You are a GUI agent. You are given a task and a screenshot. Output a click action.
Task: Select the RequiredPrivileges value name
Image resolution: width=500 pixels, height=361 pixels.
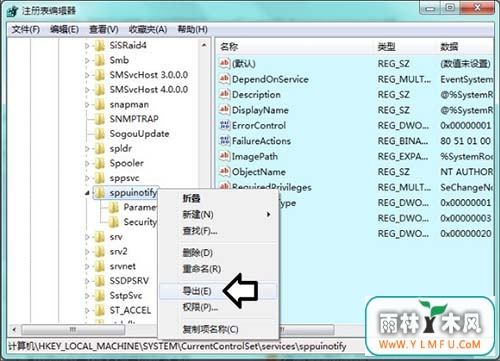(x=272, y=187)
